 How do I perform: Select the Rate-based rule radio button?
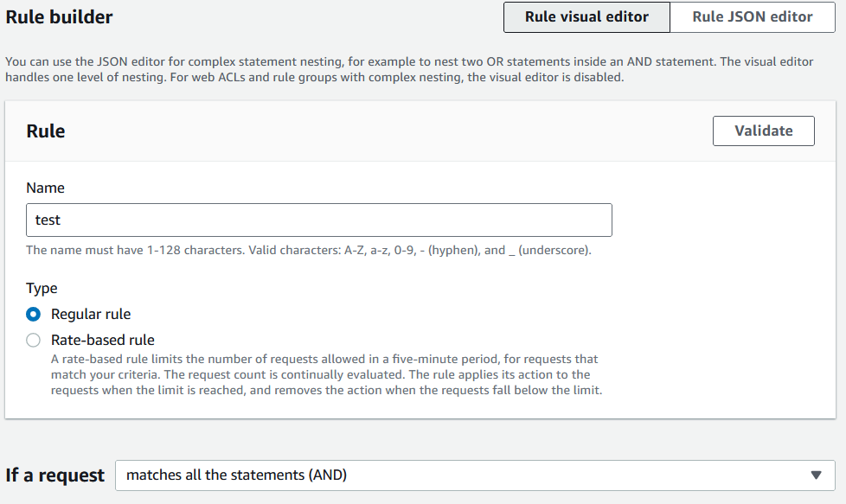click(x=34, y=340)
